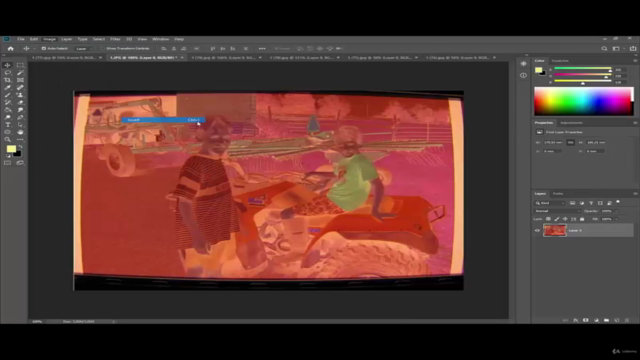Select the Clone Stamp tool
Viewport: 640px width, 360px height.
click(x=20, y=95)
